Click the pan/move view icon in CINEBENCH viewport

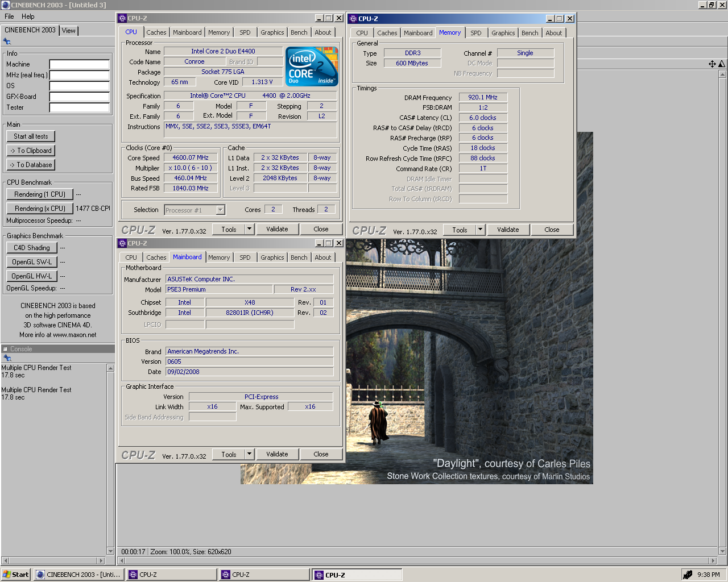(712, 64)
